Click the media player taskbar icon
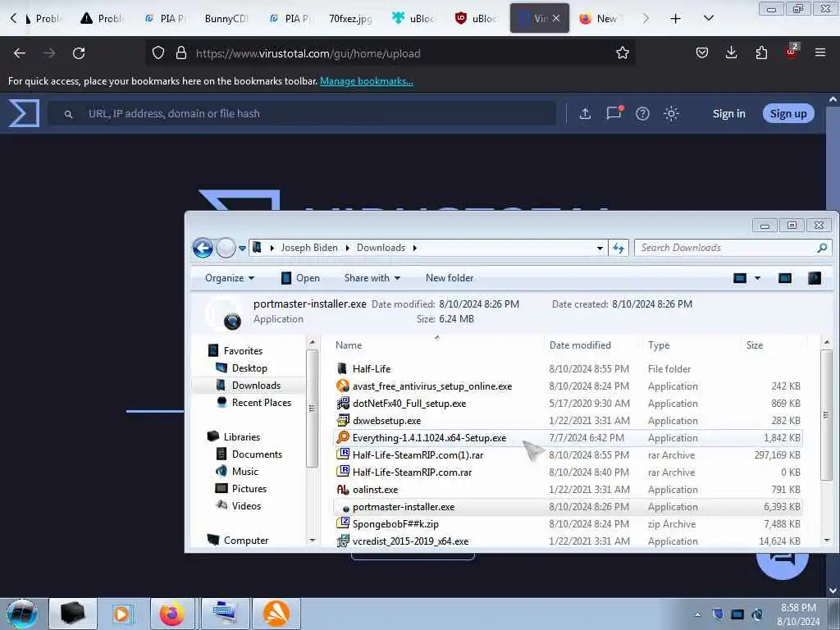The height and width of the screenshot is (630, 840). click(x=121, y=614)
